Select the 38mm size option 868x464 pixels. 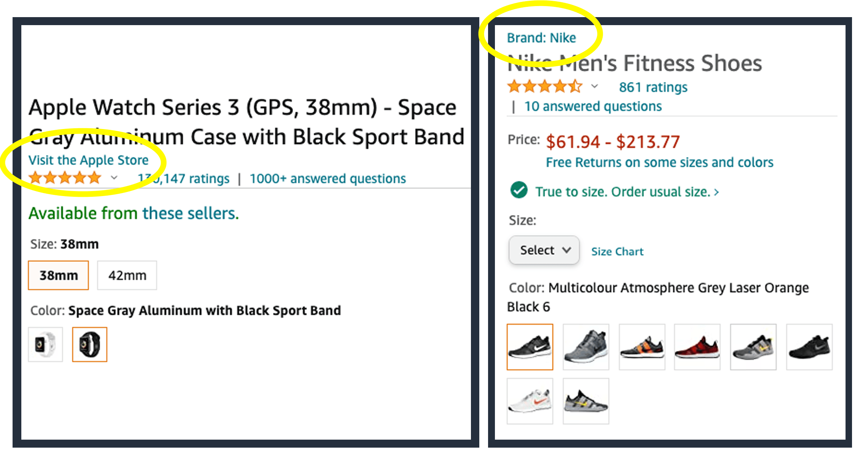pyautogui.click(x=58, y=275)
